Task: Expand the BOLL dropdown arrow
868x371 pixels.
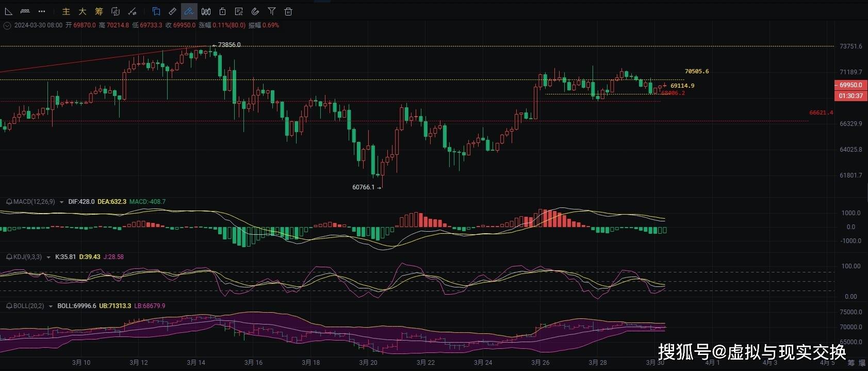Action: 51,307
